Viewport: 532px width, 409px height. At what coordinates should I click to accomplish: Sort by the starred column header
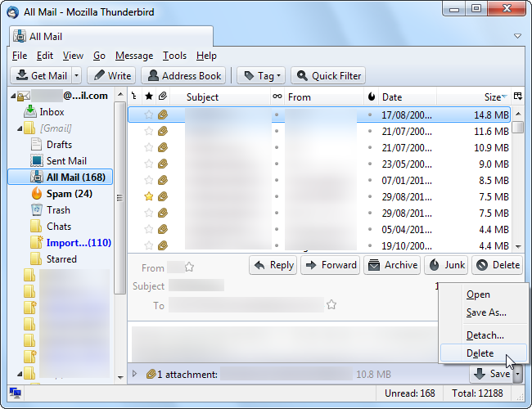coord(149,97)
